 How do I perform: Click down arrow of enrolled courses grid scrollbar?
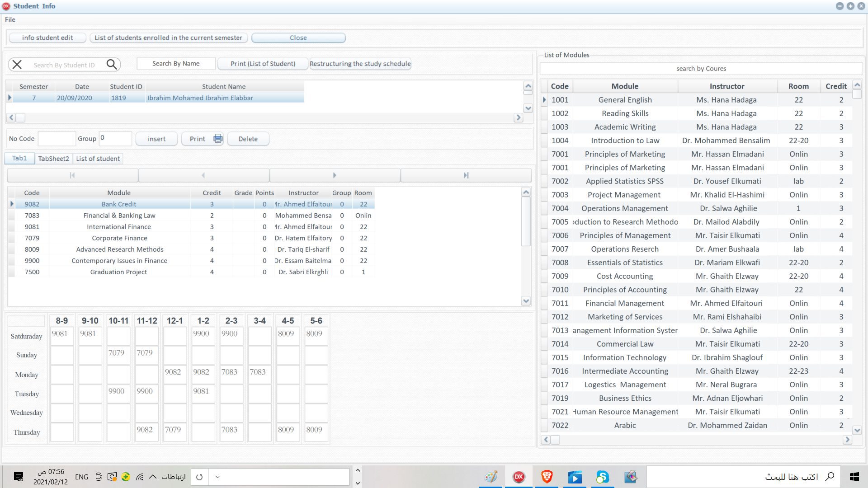pos(526,301)
